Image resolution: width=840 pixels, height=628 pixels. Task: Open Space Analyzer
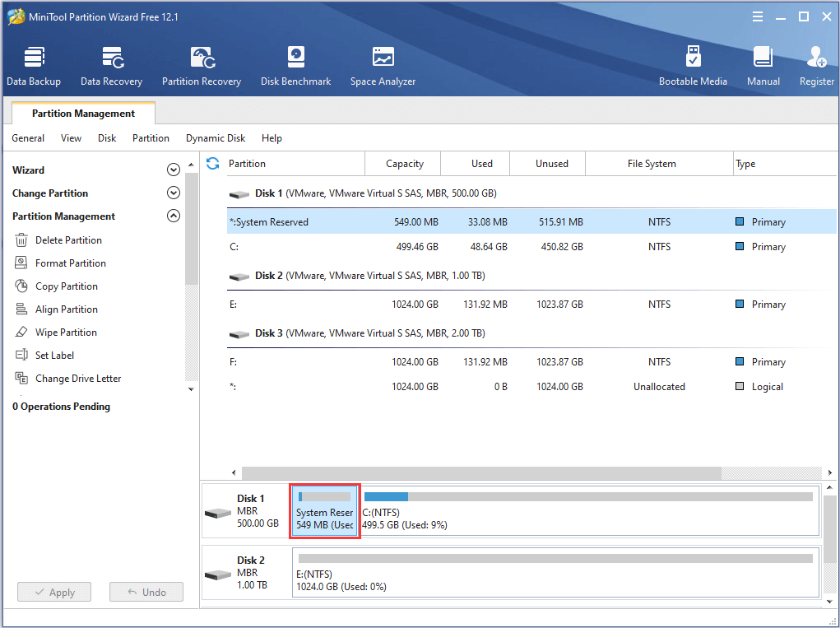pyautogui.click(x=383, y=66)
